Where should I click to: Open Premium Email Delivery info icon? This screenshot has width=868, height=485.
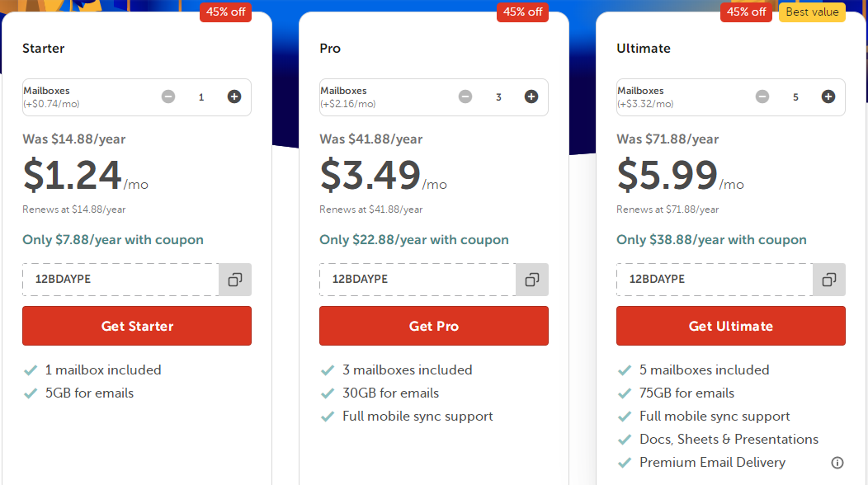point(837,463)
